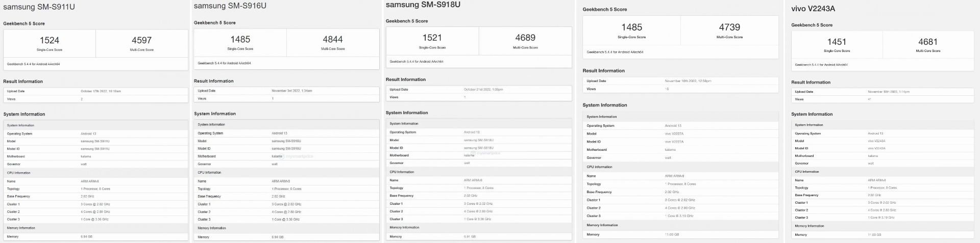980x243 pixels.
Task: Click 'Base Frequency' label in vivo V2243A panel
Action: point(806,195)
